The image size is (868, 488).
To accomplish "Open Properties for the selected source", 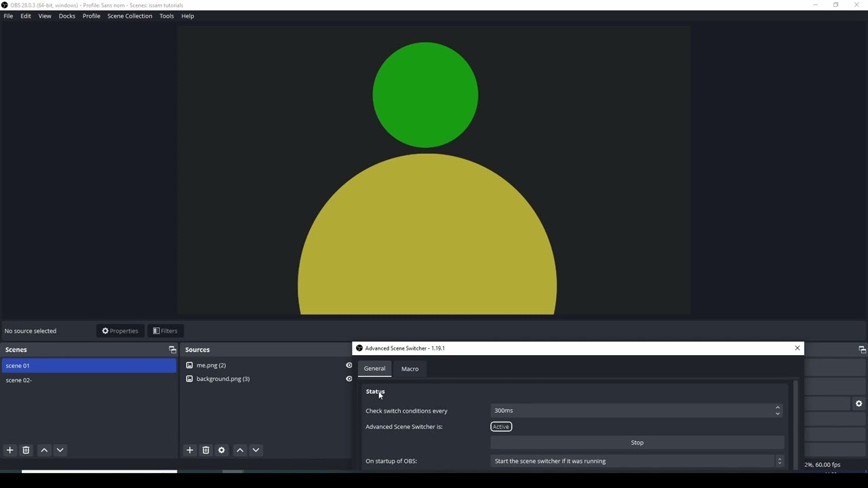I will click(121, 331).
